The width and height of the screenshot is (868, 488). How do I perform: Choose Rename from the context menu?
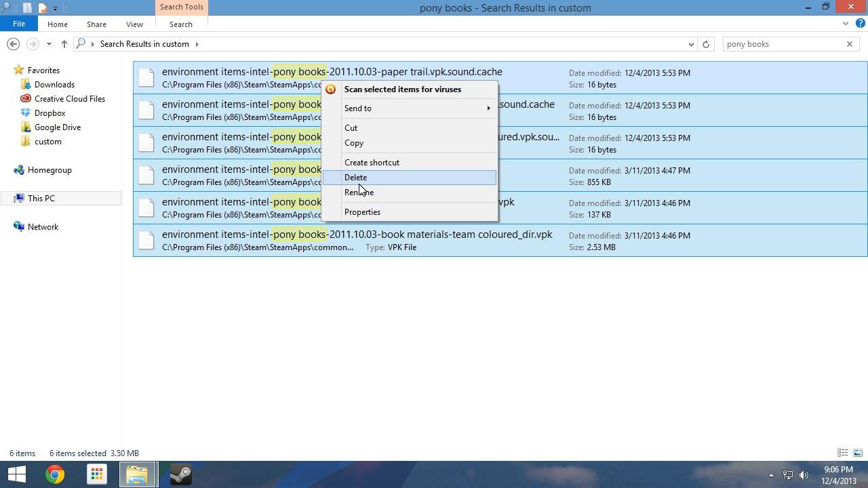(x=410, y=192)
